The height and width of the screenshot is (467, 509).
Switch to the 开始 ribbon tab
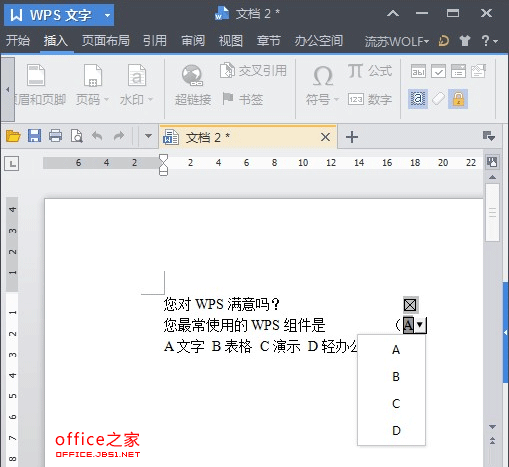click(18, 41)
